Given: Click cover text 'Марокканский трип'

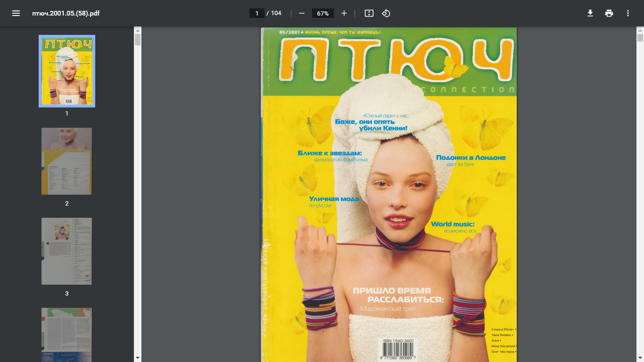Looking at the screenshot, I should 388,309.
